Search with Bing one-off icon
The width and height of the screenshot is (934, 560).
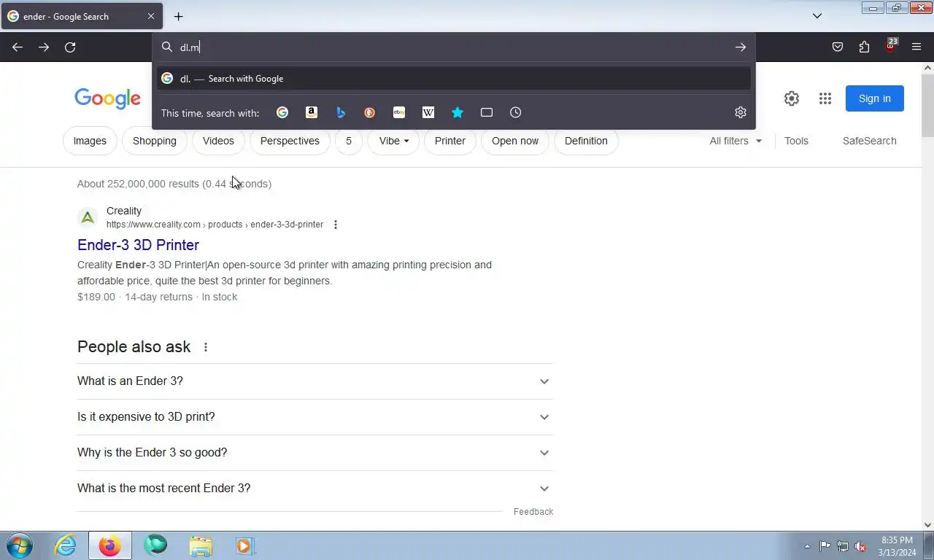341,112
